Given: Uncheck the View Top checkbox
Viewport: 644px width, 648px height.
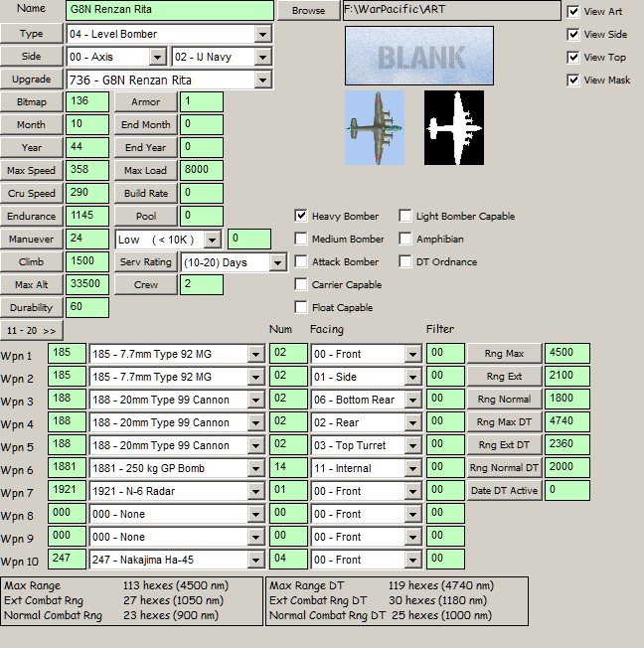Looking at the screenshot, I should point(572,57).
